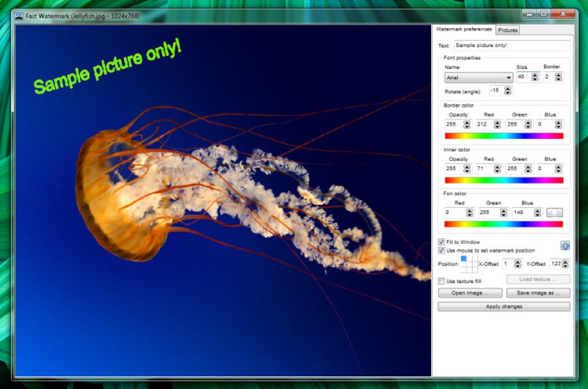Viewport: 588px width, 389px height.
Task: Click the jellyfish preview image
Action: 223,201
